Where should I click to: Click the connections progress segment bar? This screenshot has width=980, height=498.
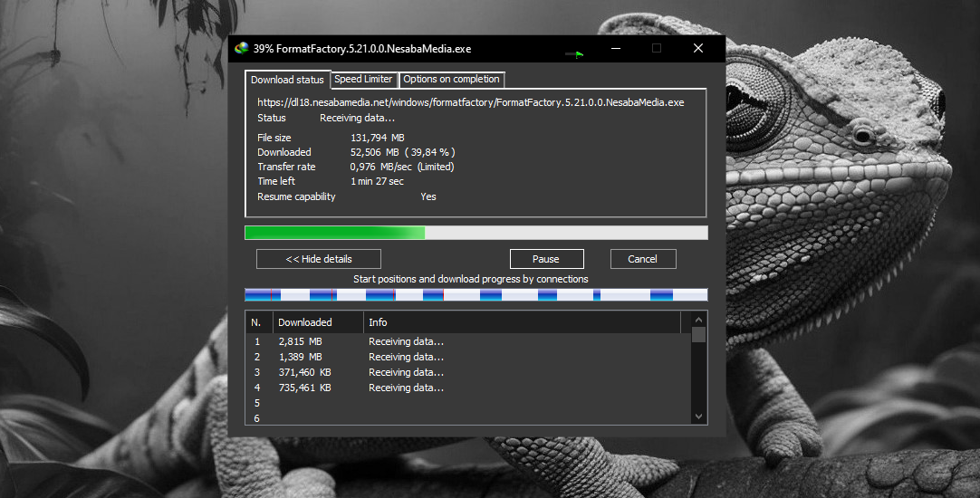click(x=476, y=295)
